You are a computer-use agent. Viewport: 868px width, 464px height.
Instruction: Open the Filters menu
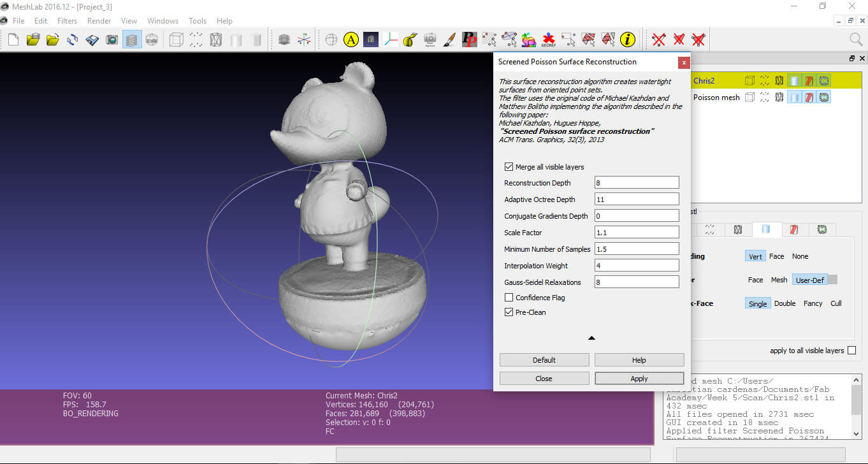67,21
